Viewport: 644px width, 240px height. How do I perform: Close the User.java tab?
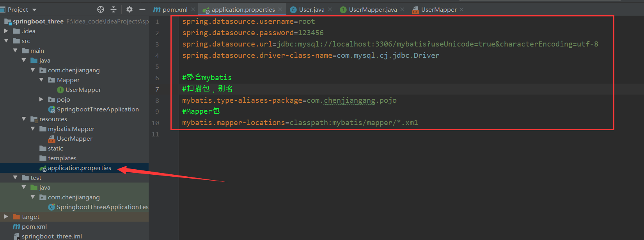330,9
